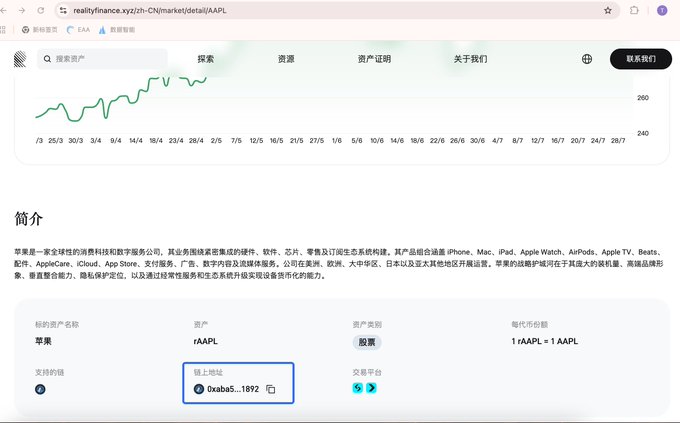Open the first trading platform icon

[x=358, y=388]
